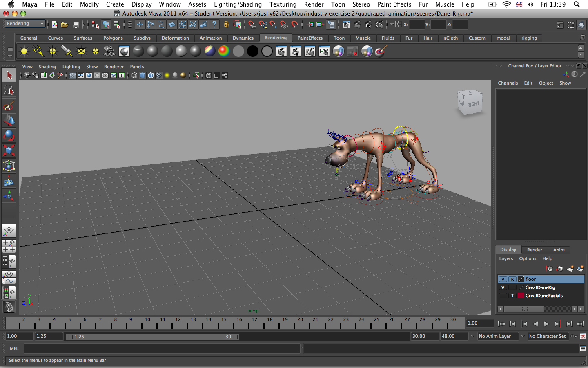Open the viewport Shading menu
The height and width of the screenshot is (368, 588).
pyautogui.click(x=47, y=67)
